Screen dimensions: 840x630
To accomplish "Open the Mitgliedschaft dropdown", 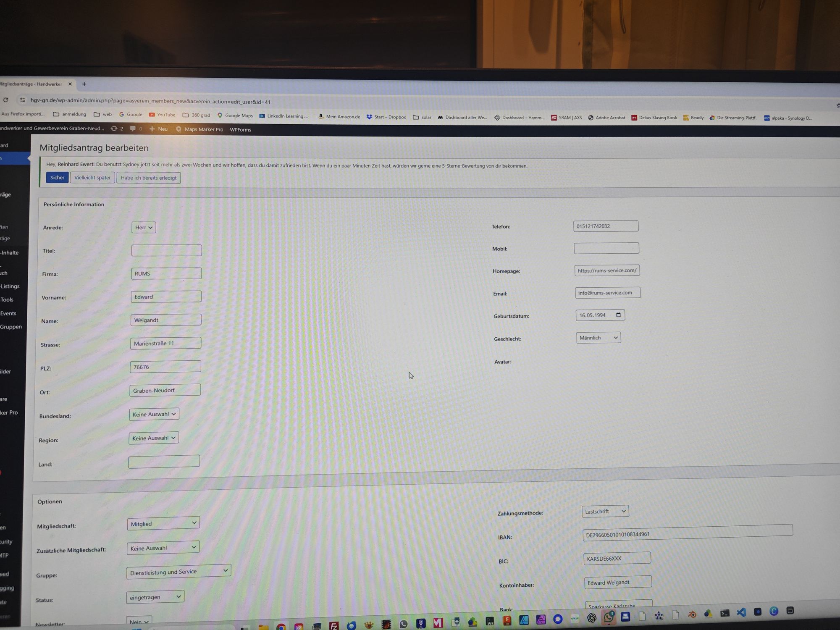I will 163,523.
